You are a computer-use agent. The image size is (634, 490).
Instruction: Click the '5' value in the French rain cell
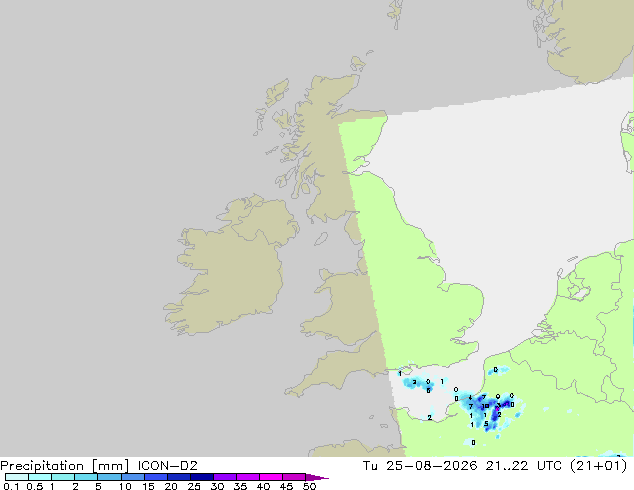(486, 424)
